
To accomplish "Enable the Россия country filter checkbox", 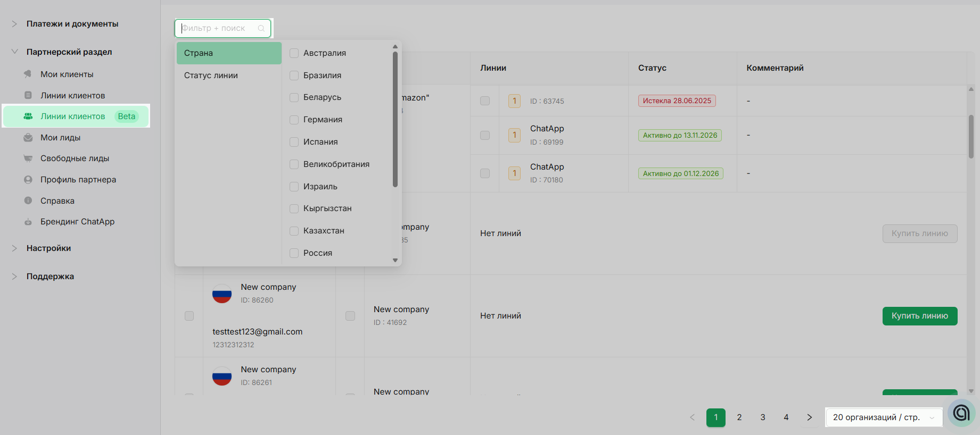I will point(294,253).
